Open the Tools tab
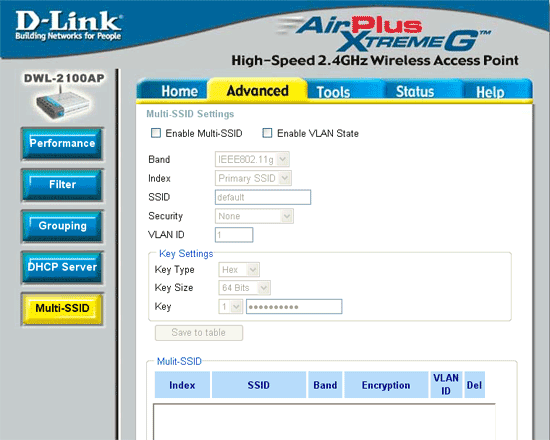Screen dimensions: 550x440 click(333, 92)
